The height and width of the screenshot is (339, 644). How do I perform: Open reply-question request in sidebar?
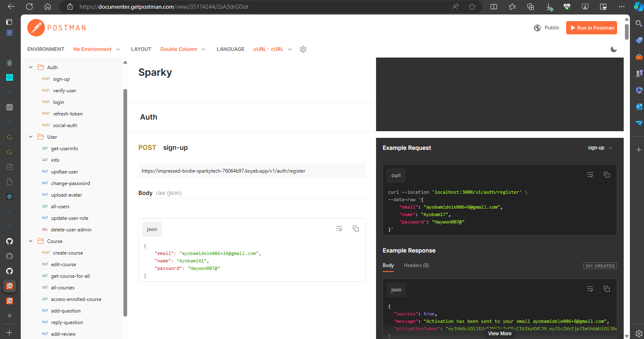click(x=67, y=322)
